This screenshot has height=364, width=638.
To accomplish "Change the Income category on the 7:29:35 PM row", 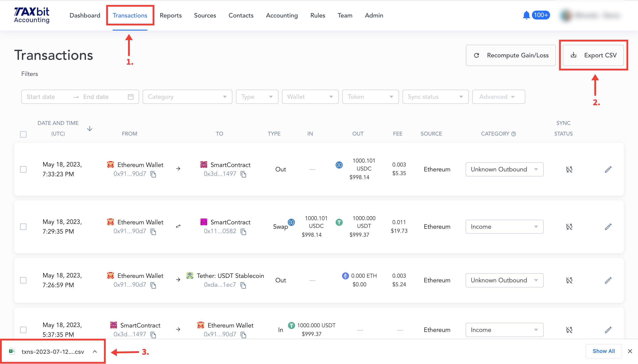I will [x=504, y=227].
